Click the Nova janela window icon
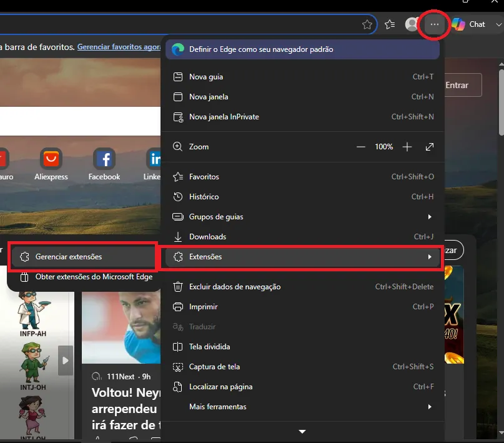504x443 pixels. (x=178, y=97)
